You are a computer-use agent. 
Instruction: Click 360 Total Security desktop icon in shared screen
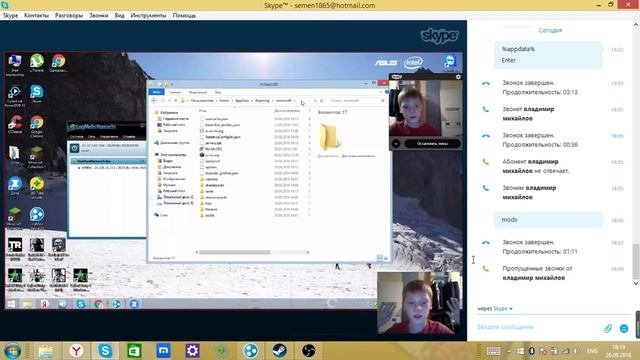click(x=37, y=186)
